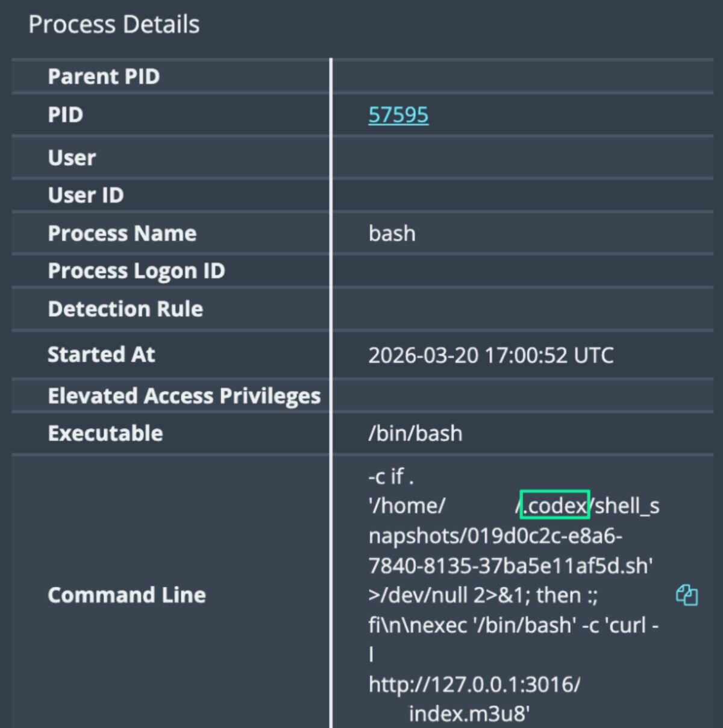The image size is (723, 728).
Task: Click the /bin/bash executable path value
Action: point(415,433)
